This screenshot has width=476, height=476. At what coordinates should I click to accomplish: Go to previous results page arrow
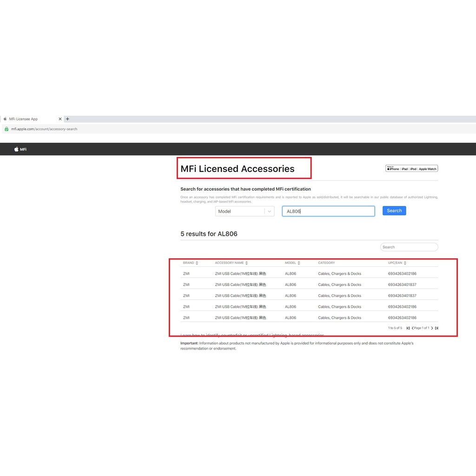(412, 328)
